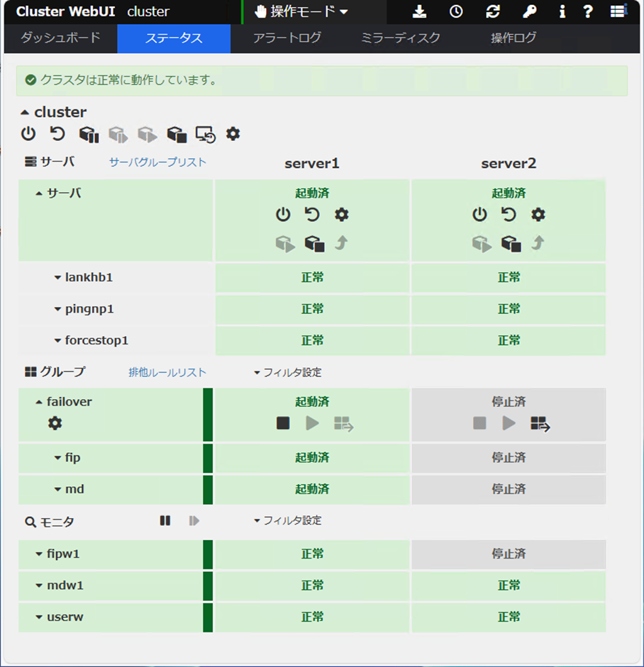
Task: Click the cluster reboot icon
Action: tap(57, 133)
